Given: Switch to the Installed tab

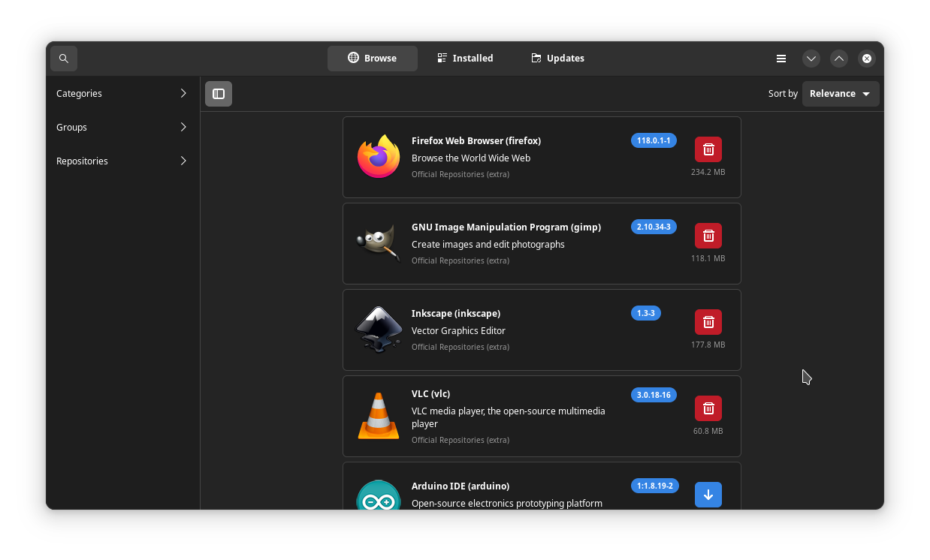Looking at the screenshot, I should [x=466, y=59].
